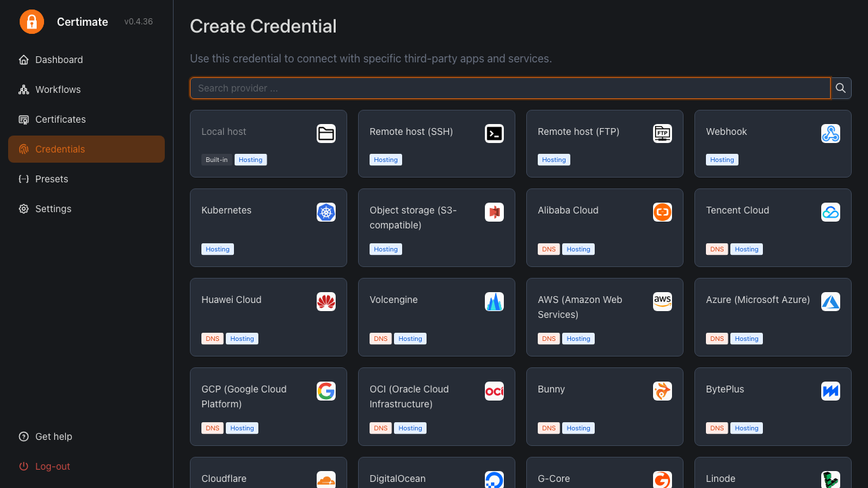Click the 'Create Credential' page heading

pos(263,26)
